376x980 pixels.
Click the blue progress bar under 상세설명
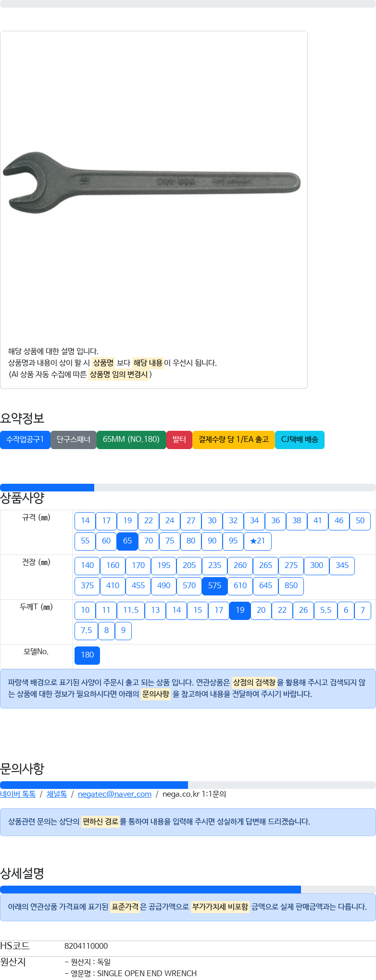[150, 890]
